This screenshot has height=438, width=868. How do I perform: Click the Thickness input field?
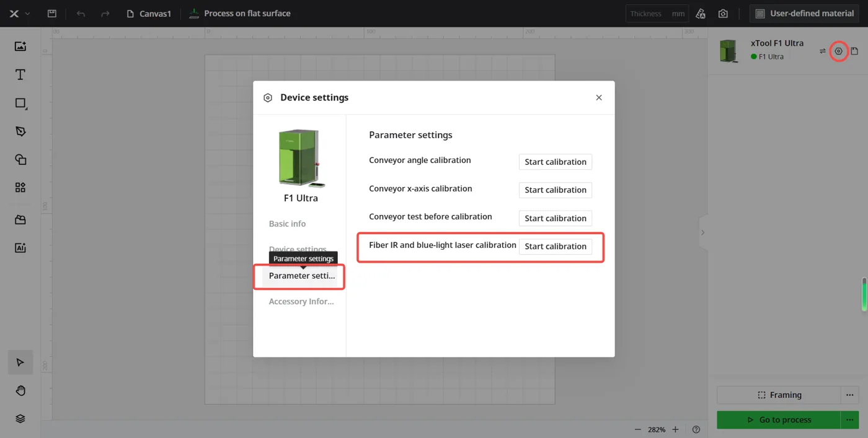click(x=657, y=14)
